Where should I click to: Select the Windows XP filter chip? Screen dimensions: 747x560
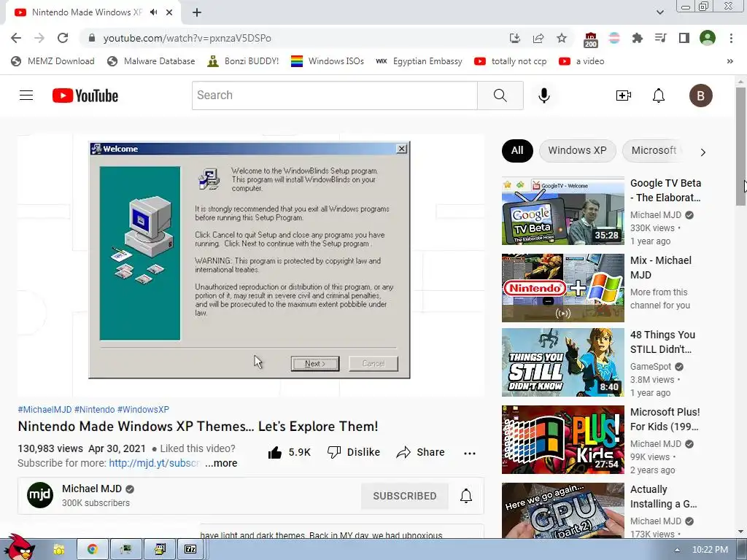[x=578, y=150]
